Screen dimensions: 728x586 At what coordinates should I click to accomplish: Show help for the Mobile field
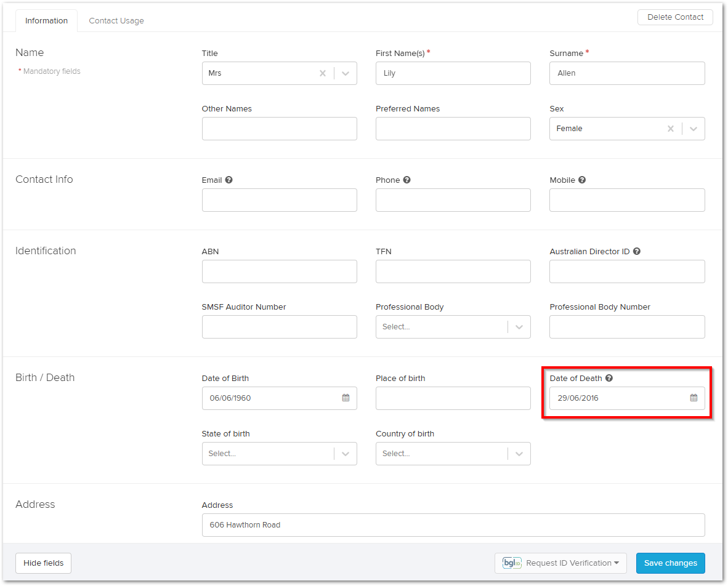click(x=582, y=180)
